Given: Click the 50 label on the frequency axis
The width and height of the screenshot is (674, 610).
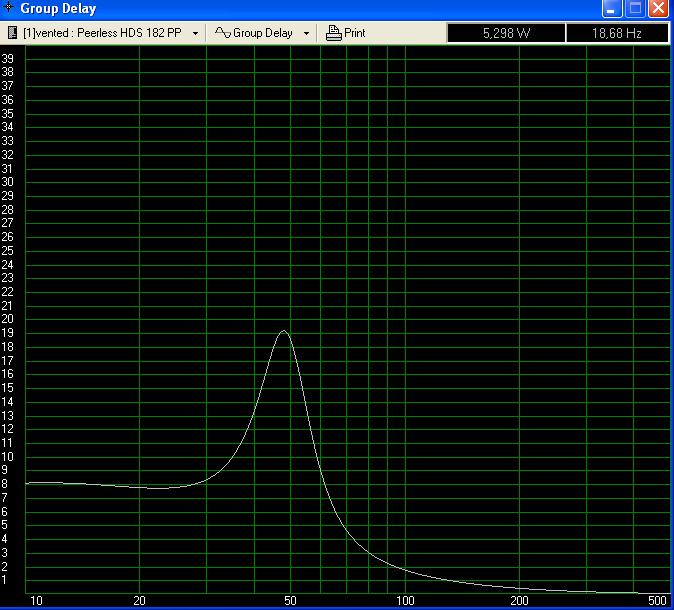Looking at the screenshot, I should click(x=290, y=601).
